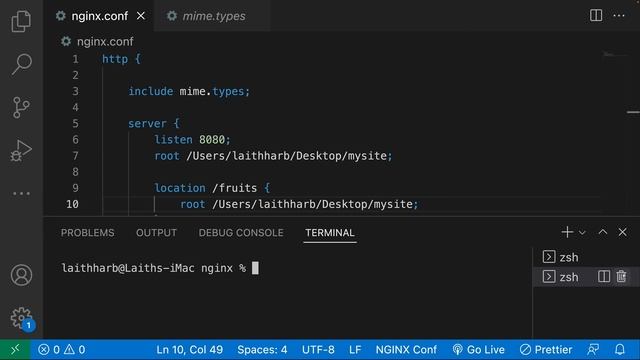Image resolution: width=640 pixels, height=360 pixels.
Task: Open the Accounts menu icon
Action: (21, 275)
